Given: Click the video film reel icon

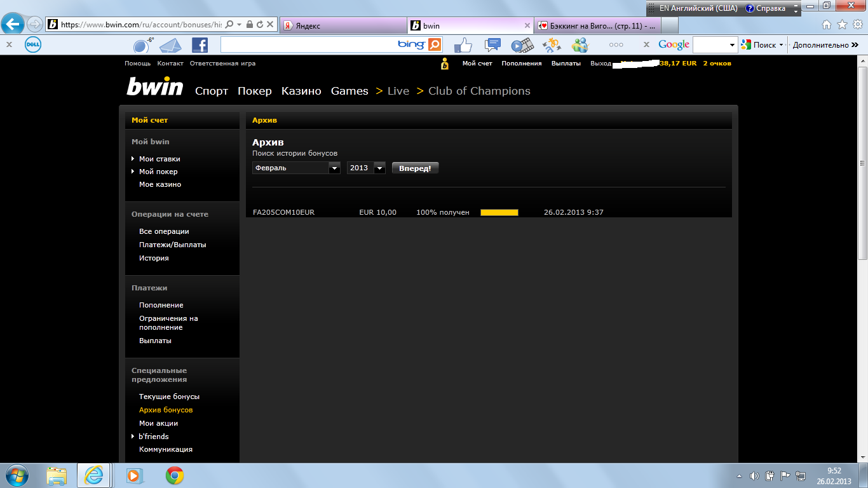Looking at the screenshot, I should [522, 45].
